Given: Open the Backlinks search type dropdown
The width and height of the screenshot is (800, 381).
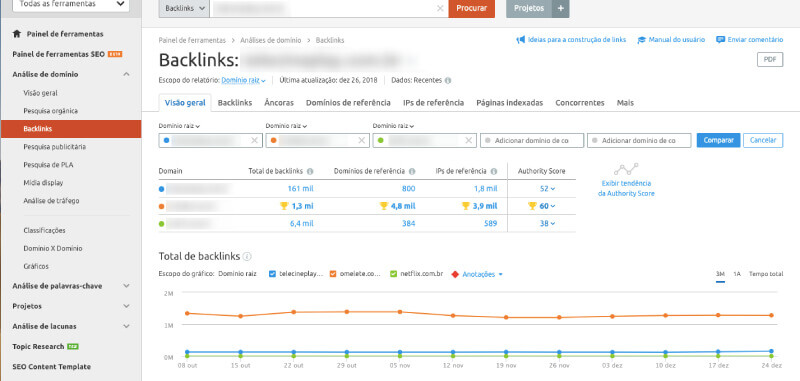Looking at the screenshot, I should (x=184, y=9).
